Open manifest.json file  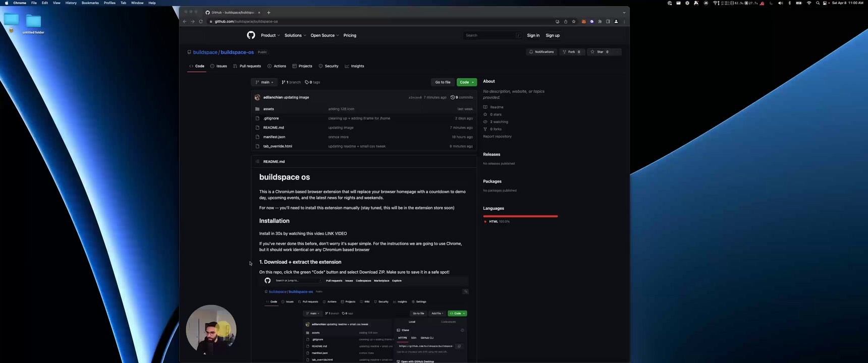click(x=274, y=137)
